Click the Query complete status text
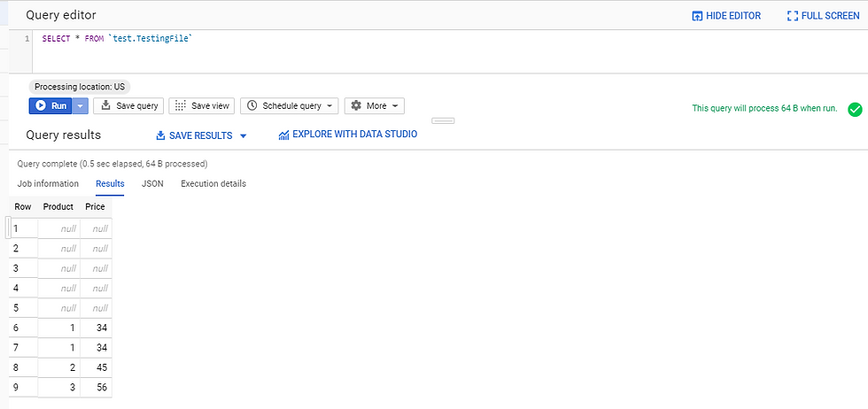Screen dimensions: 868x409 112,164
